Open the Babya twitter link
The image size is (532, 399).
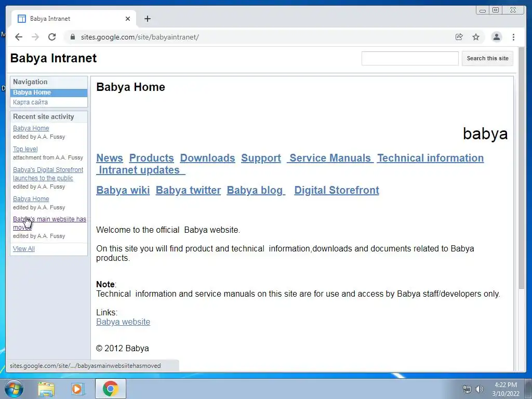[x=188, y=190]
